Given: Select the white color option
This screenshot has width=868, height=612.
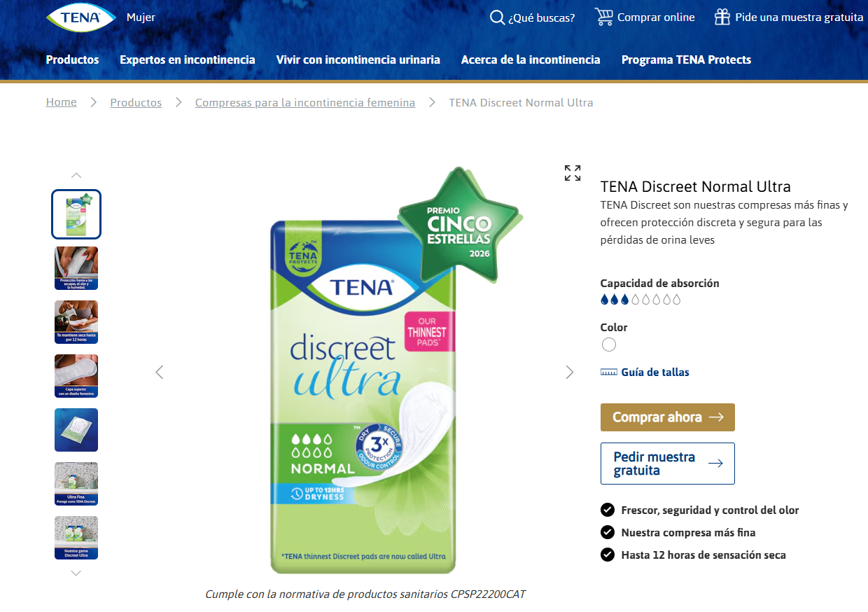Looking at the screenshot, I should pos(609,345).
